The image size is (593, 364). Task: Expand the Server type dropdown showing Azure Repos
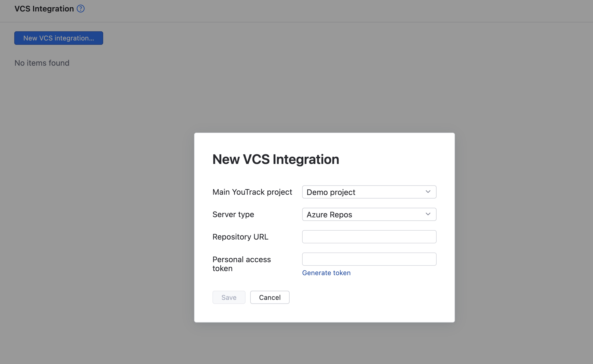click(x=369, y=214)
